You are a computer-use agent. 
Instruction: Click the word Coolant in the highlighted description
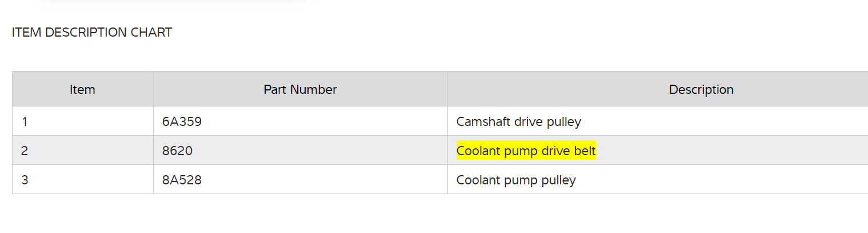[x=477, y=151]
